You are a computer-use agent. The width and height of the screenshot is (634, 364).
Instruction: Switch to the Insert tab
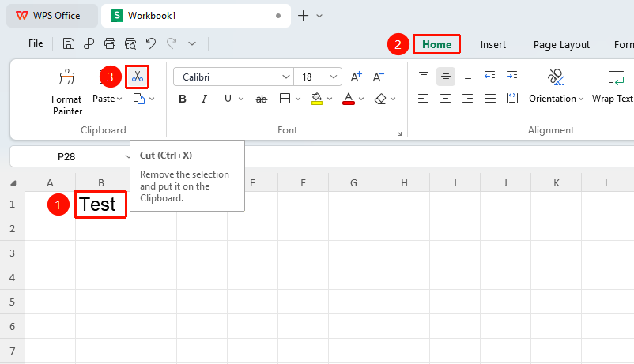coord(492,44)
